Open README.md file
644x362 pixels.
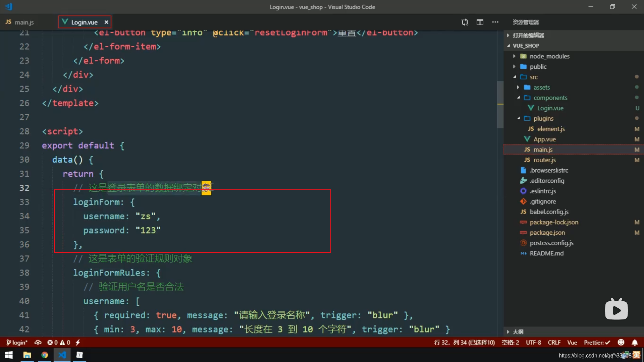click(546, 254)
